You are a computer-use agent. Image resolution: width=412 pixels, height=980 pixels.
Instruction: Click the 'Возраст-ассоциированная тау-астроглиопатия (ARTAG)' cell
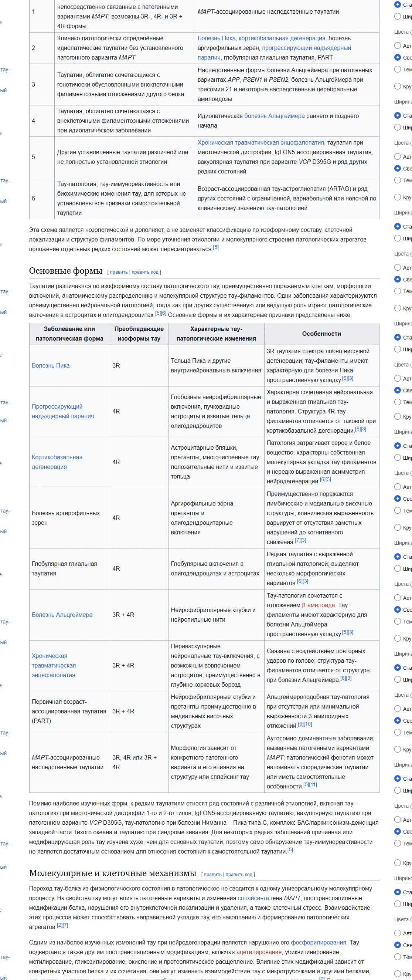tap(287, 199)
